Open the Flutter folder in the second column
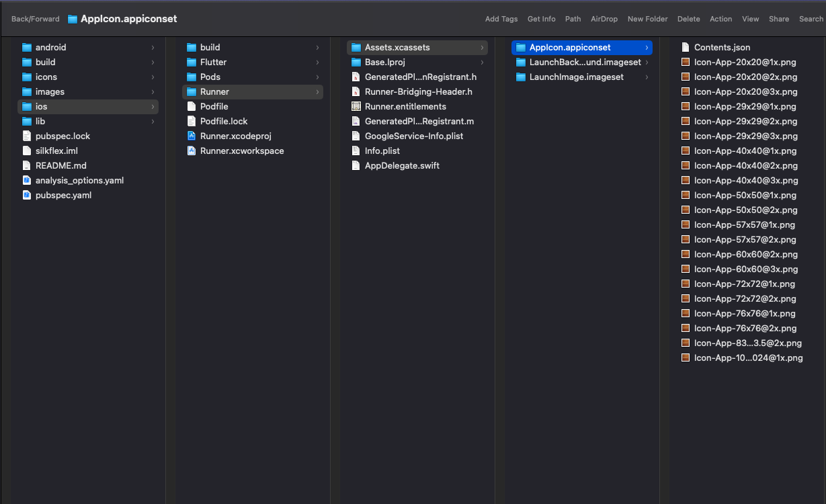 click(x=214, y=62)
